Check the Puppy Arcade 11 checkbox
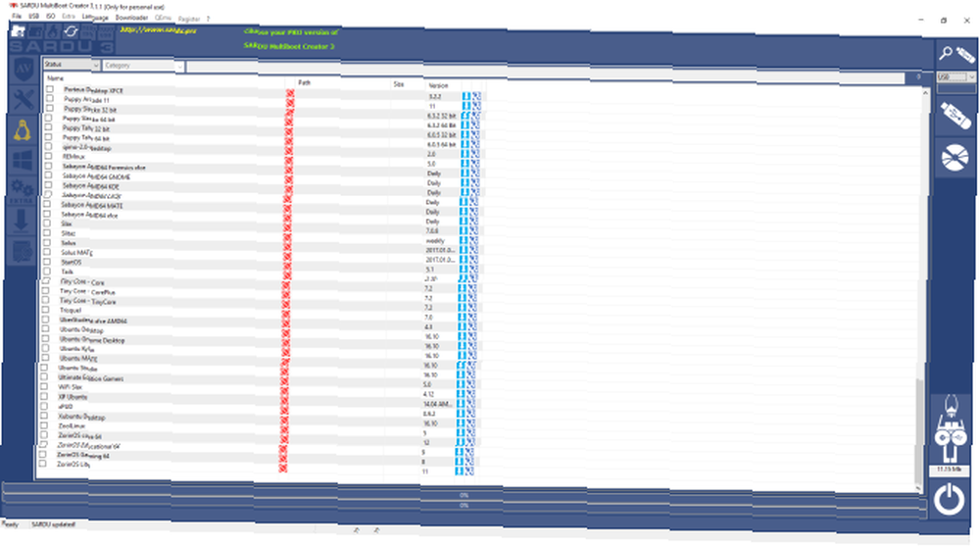The width and height of the screenshot is (980, 548). point(49,99)
